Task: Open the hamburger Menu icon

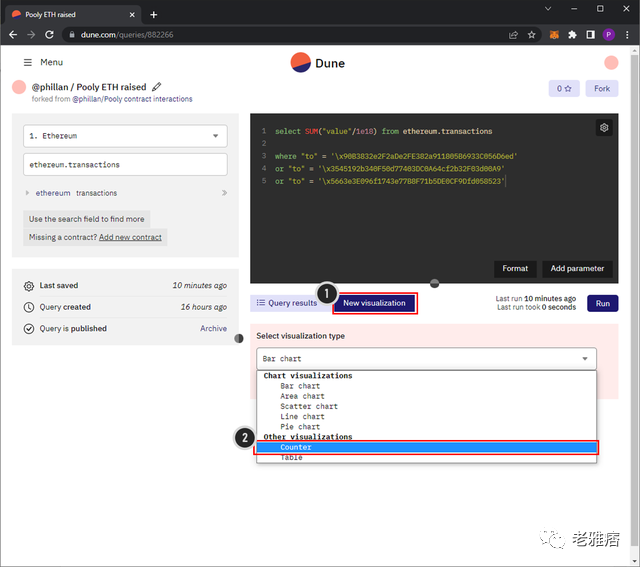Action: [28, 62]
